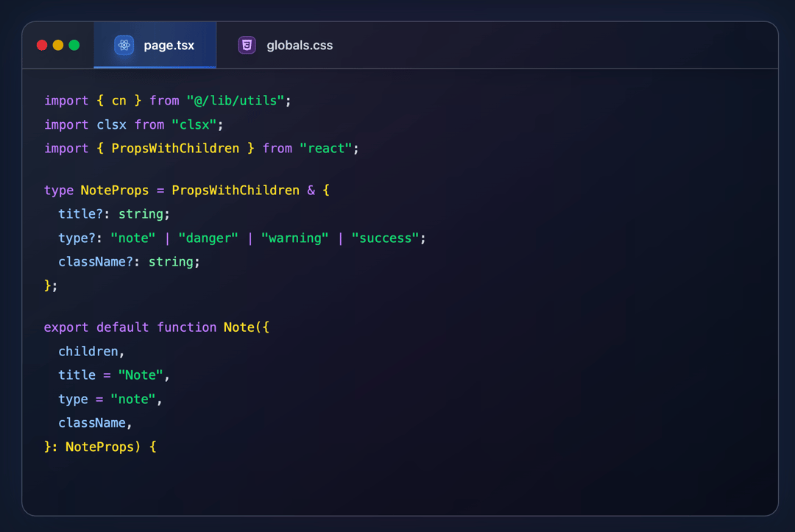Click the "}: NoteProps) {" line
This screenshot has width=795, height=532.
[x=100, y=447]
